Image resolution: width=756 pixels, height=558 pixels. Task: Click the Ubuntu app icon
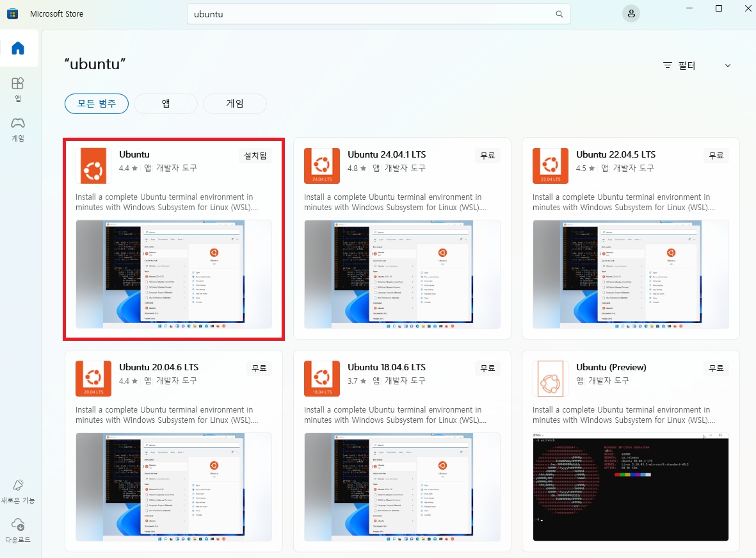[x=93, y=166]
